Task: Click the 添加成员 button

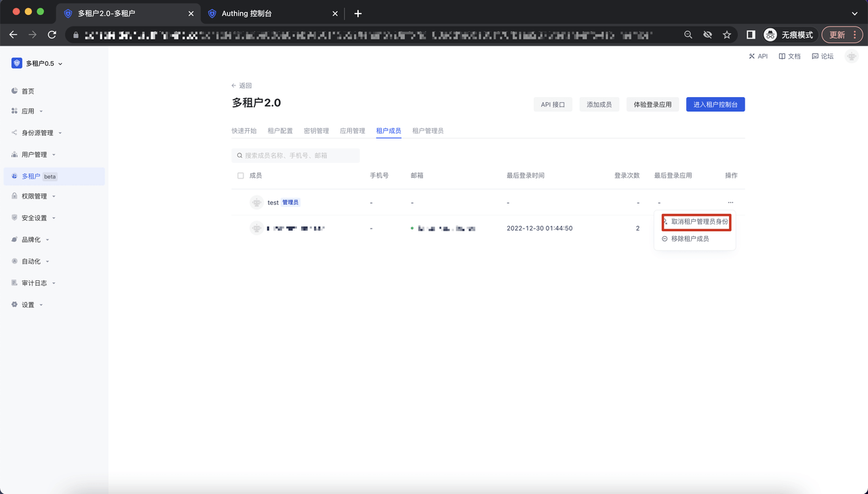Action: [x=599, y=104]
